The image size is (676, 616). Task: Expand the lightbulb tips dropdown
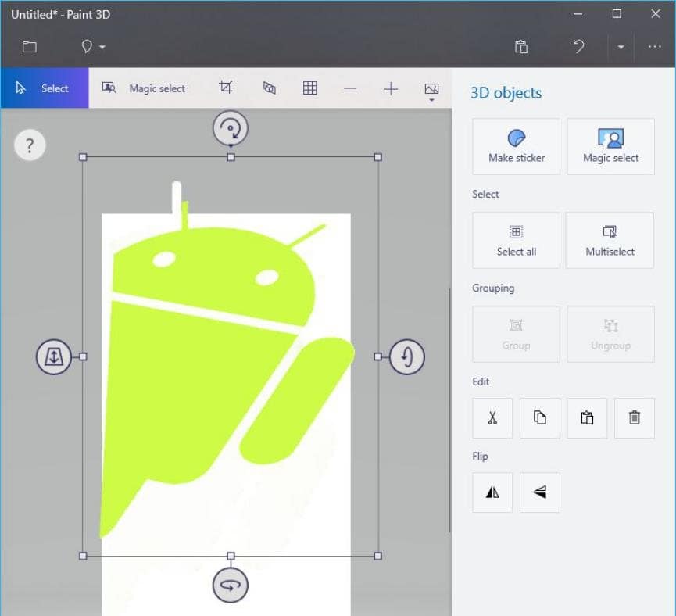click(x=102, y=47)
